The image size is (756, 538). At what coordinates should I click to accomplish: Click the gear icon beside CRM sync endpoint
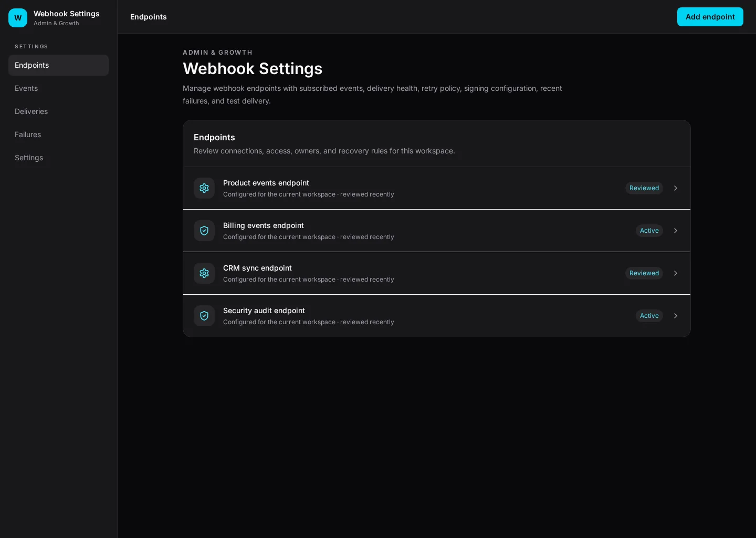(204, 273)
